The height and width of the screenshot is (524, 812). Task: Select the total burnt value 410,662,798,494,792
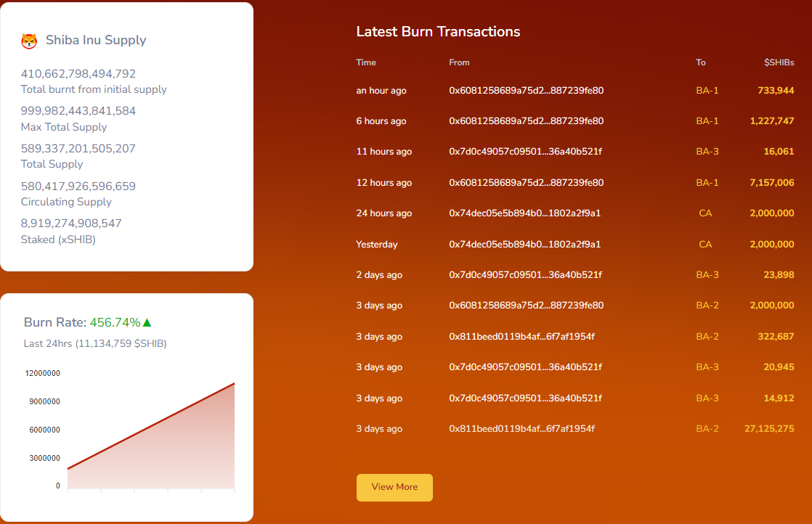[x=78, y=73]
